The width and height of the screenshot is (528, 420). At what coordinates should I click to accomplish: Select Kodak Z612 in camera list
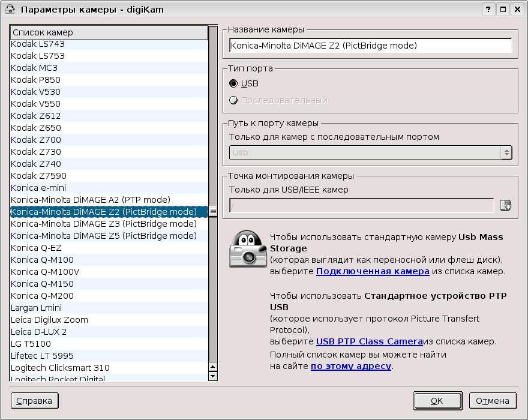(x=109, y=116)
